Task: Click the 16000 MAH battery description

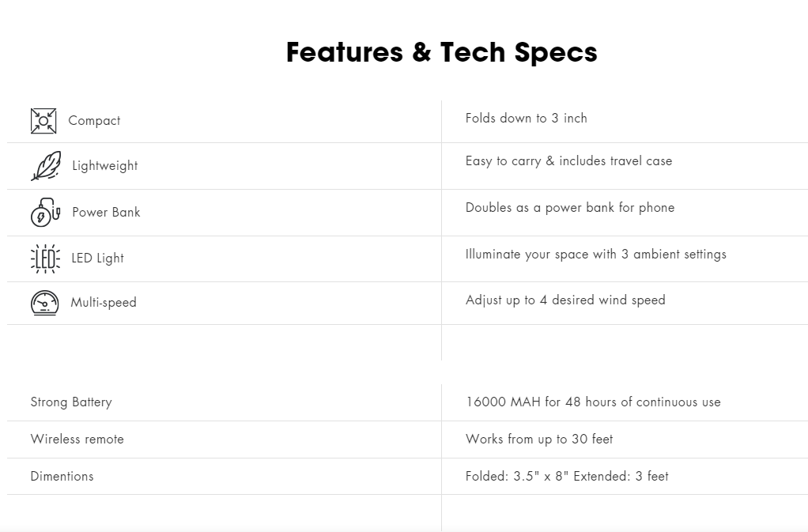Action: pyautogui.click(x=593, y=402)
